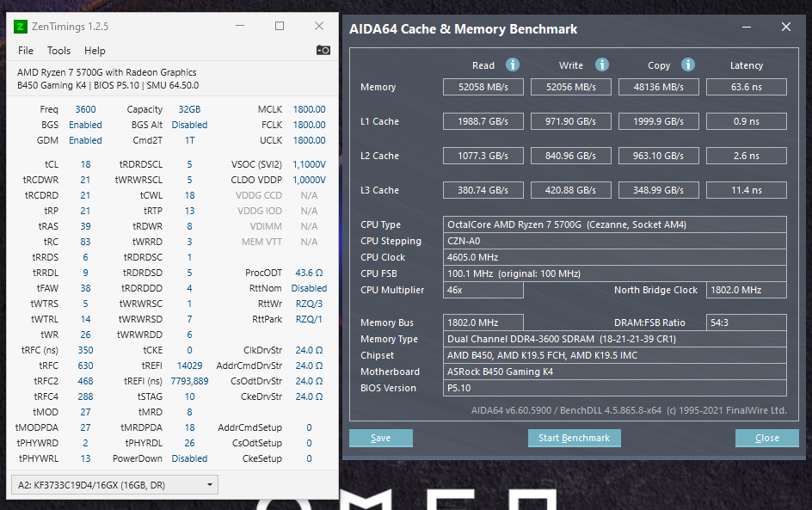Click Save button in AIDA64

click(x=380, y=438)
